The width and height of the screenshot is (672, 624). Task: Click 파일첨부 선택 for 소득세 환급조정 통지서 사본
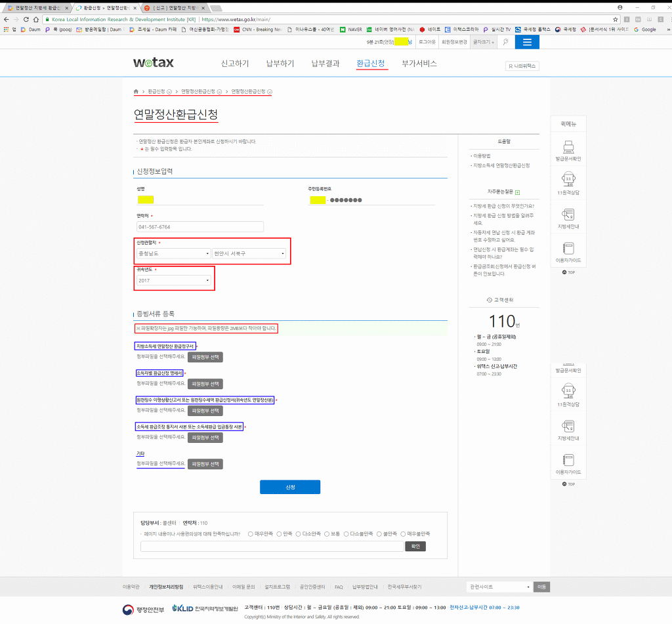click(205, 438)
